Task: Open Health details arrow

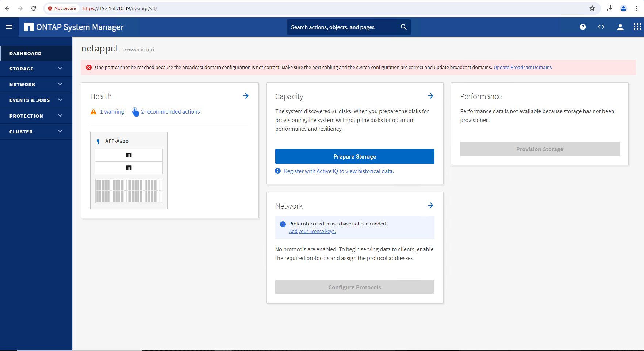Action: (x=246, y=96)
